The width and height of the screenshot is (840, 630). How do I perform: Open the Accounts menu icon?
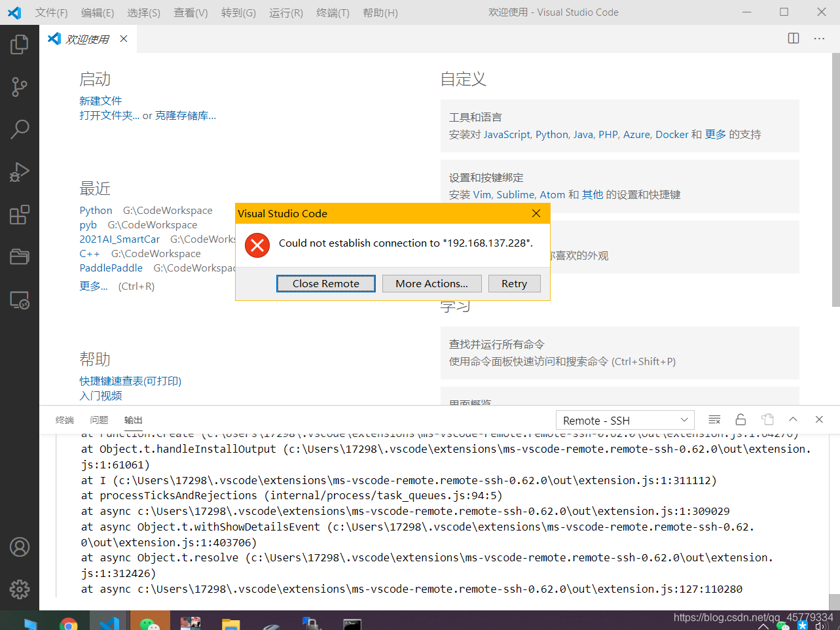pos(20,547)
